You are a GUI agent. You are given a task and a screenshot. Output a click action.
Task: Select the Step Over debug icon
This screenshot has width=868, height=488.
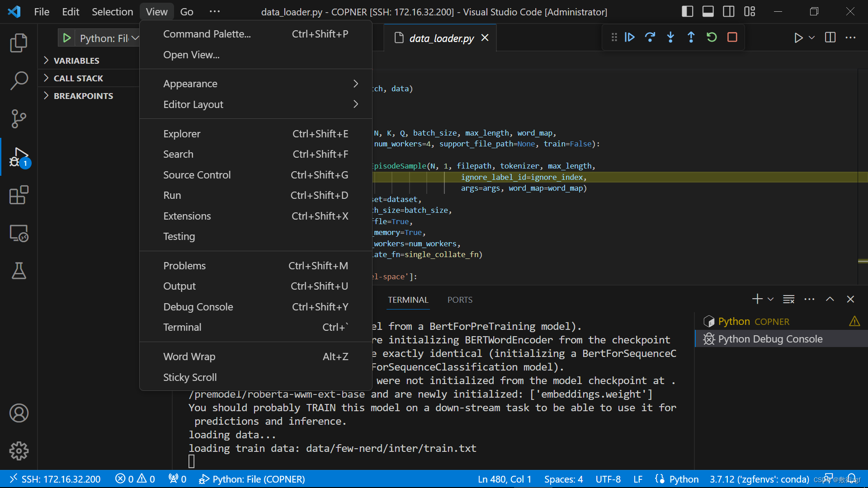tap(650, 38)
